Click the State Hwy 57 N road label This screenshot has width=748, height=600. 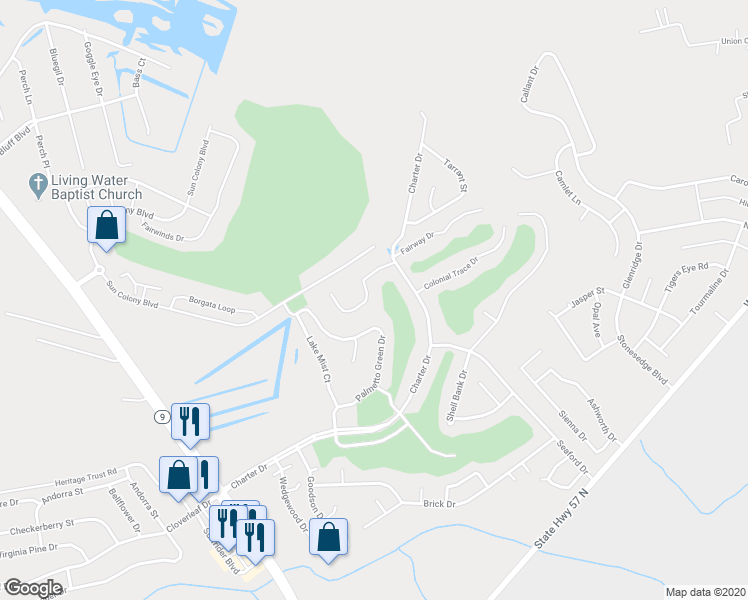[x=562, y=518]
